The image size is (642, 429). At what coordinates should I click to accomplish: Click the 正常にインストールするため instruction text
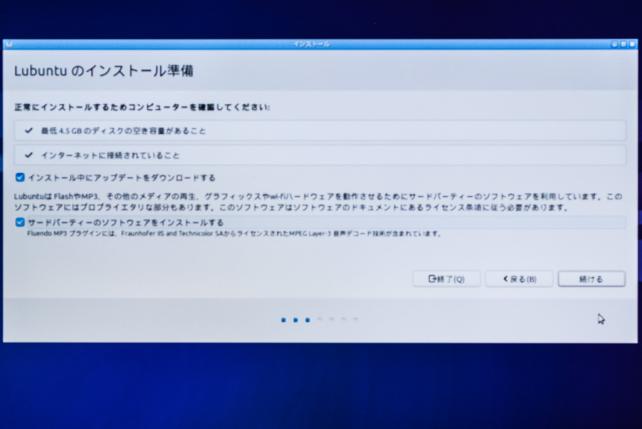coord(142,107)
